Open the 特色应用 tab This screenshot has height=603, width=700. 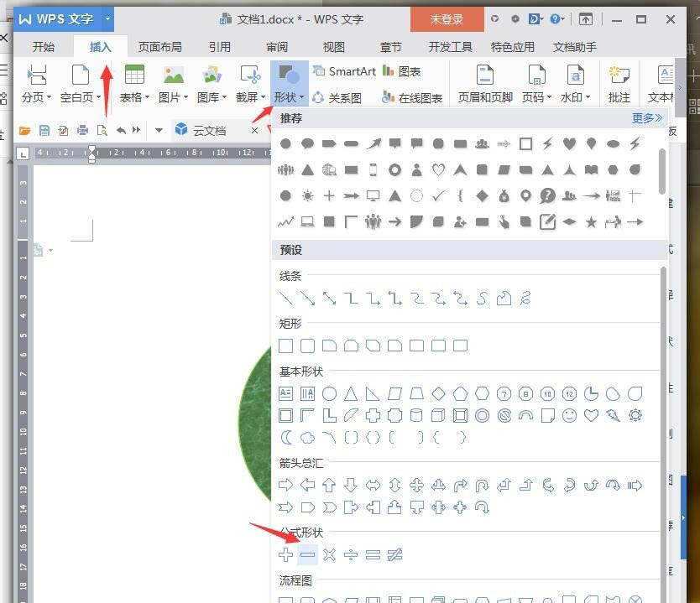[513, 47]
